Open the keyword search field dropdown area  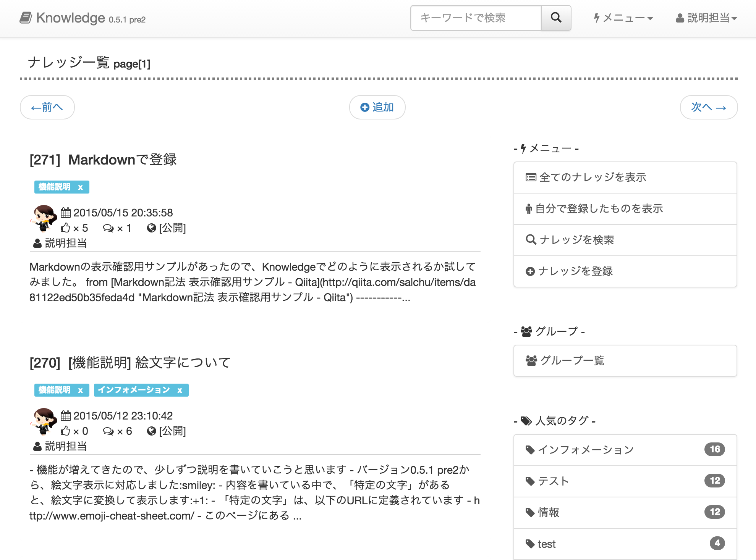(x=476, y=18)
